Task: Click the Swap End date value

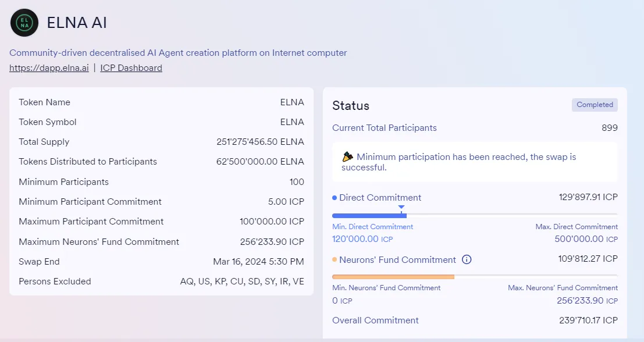Action: (258, 262)
